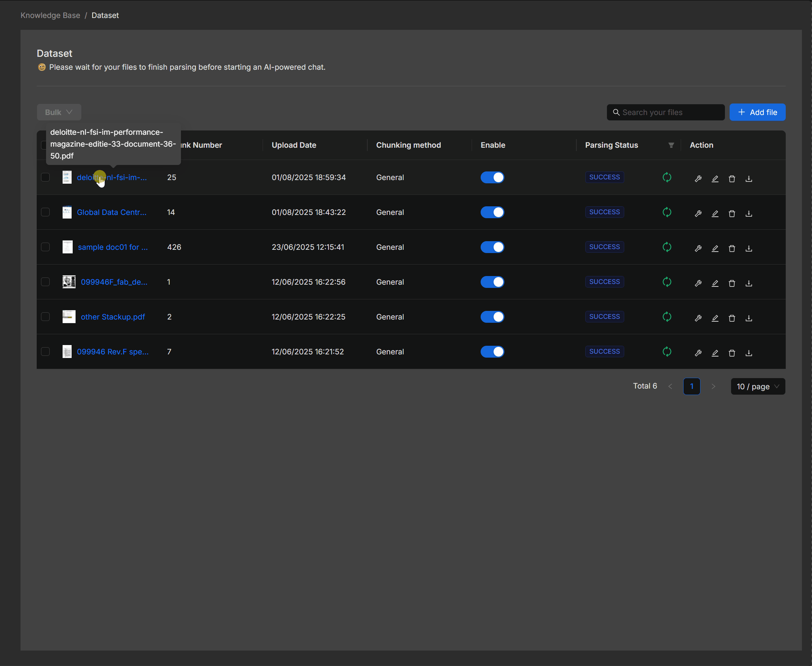Open the Global Data Centr... document link
812x666 pixels.
111,212
